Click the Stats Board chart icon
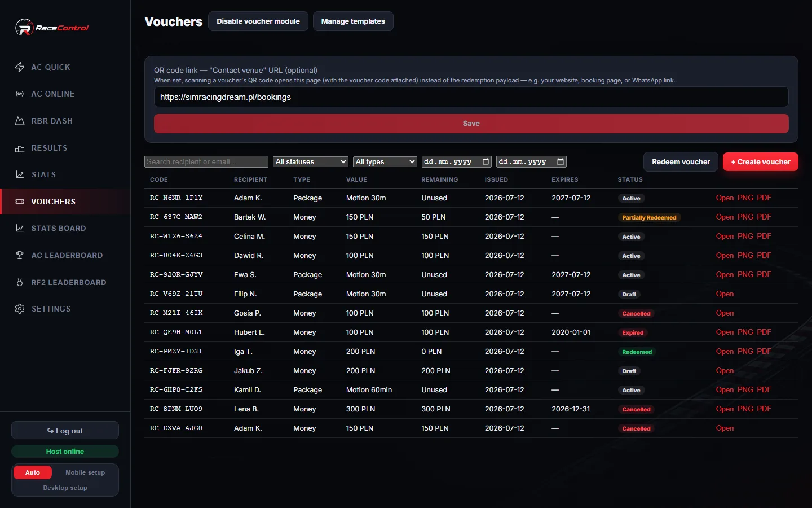Screen dimensions: 812x508 coord(20,228)
